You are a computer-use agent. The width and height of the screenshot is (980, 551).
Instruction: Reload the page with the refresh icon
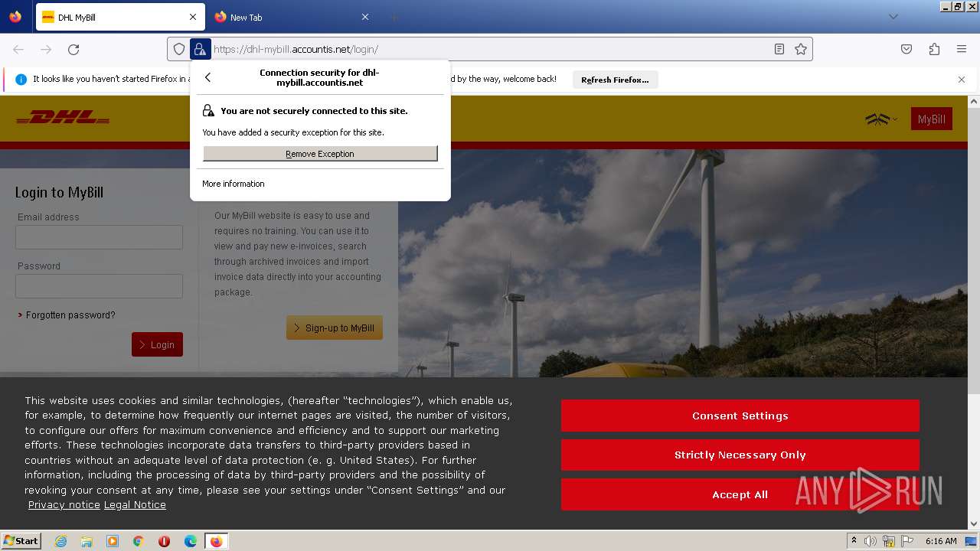click(73, 49)
